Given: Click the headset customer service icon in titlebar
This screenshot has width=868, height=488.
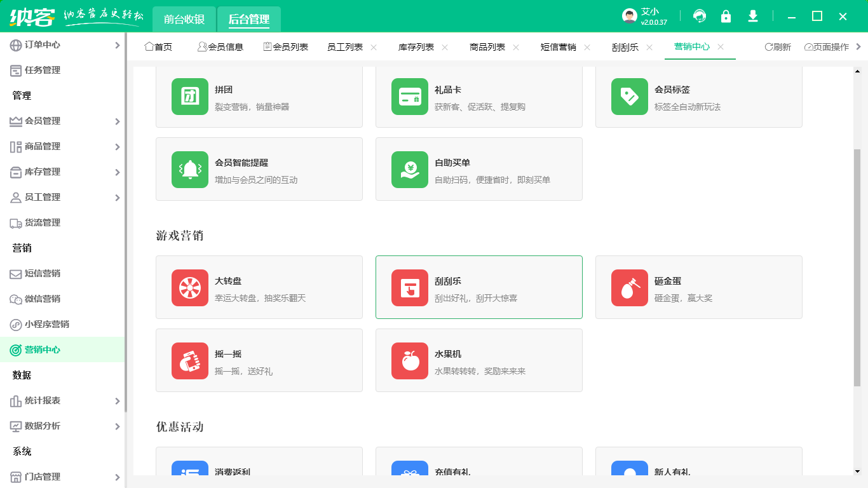Looking at the screenshot, I should (x=700, y=17).
